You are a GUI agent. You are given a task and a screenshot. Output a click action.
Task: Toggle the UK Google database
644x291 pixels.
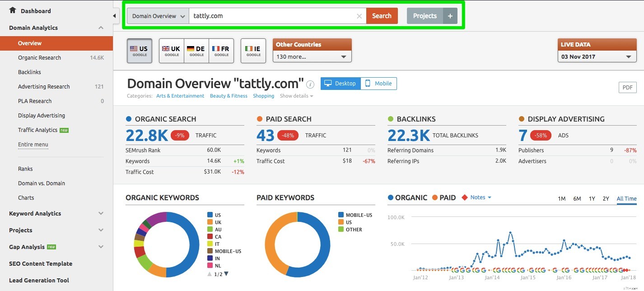point(171,51)
